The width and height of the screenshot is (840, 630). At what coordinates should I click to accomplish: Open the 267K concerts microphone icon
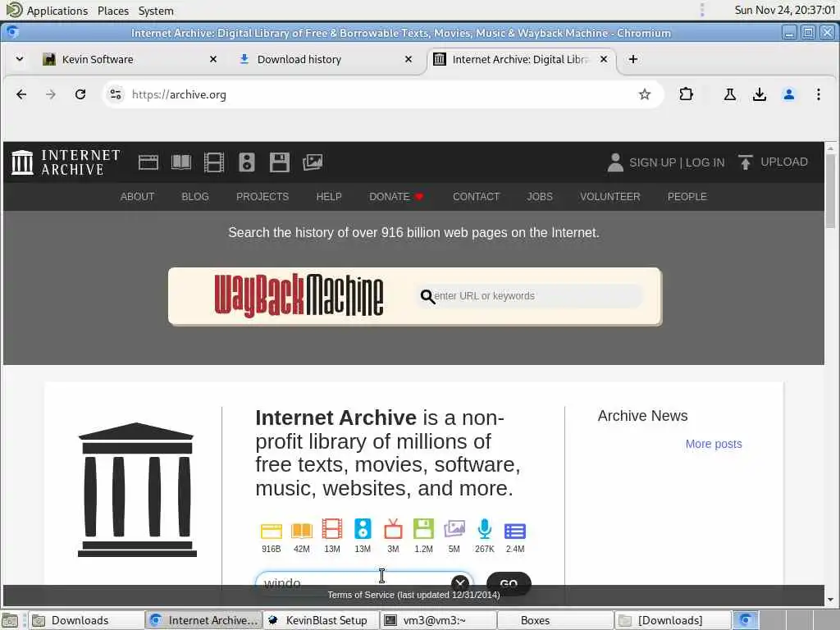click(485, 529)
